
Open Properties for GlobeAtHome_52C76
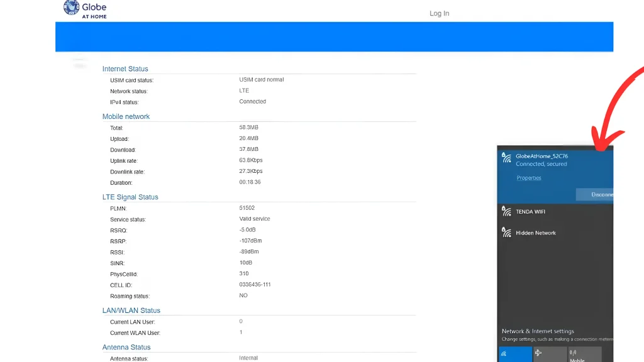point(528,178)
